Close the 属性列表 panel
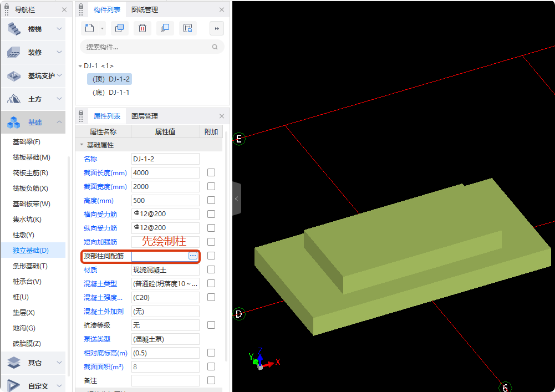 (x=222, y=116)
